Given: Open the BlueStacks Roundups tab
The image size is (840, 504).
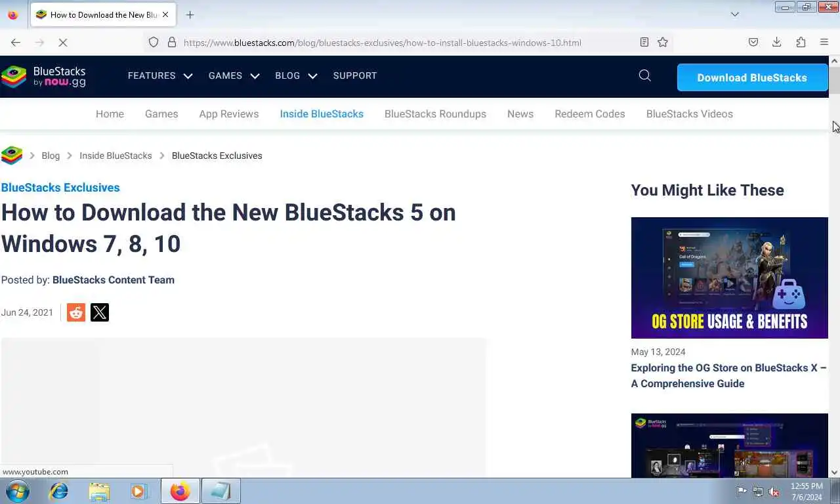Looking at the screenshot, I should click(435, 114).
